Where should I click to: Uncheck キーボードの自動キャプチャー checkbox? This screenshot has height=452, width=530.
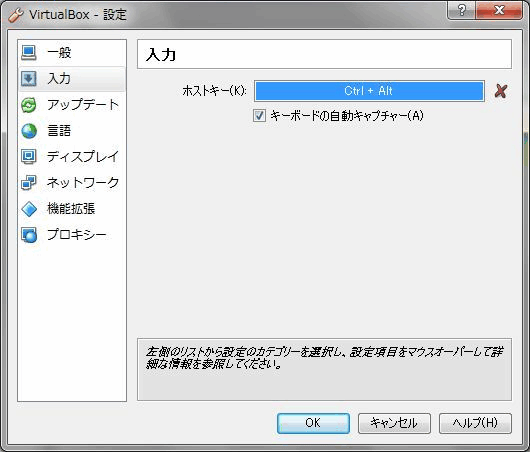click(x=259, y=116)
